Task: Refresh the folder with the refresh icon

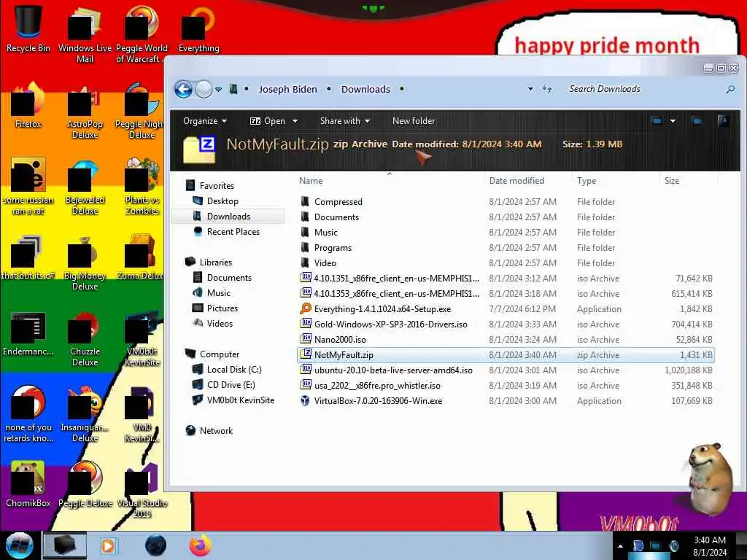Action: click(x=547, y=89)
